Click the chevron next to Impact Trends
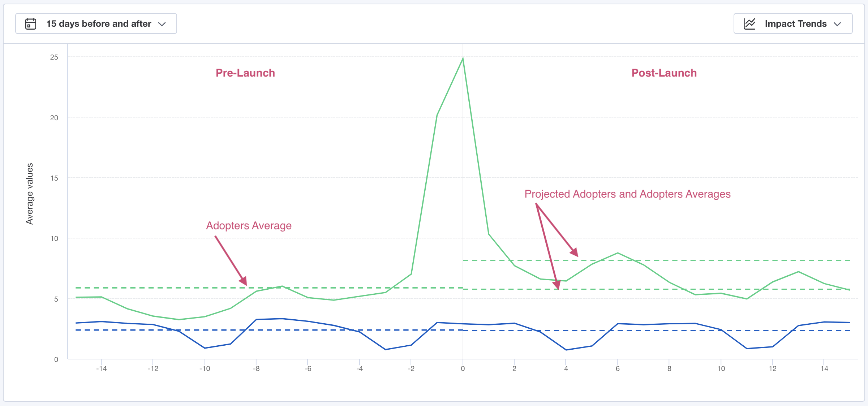Viewport: 868px width, 406px height. 838,24
